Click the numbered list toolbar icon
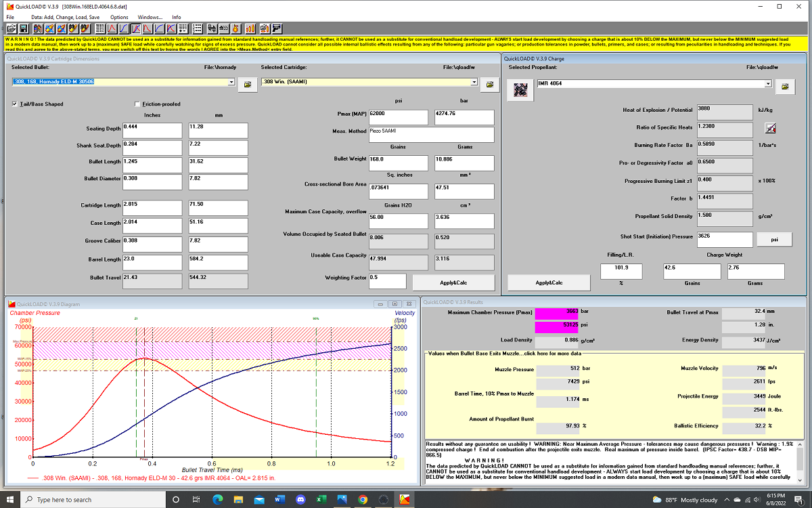 coord(197,28)
